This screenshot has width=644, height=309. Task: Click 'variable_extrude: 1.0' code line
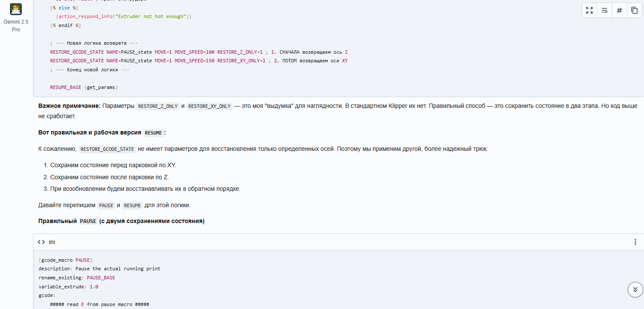pos(68,287)
